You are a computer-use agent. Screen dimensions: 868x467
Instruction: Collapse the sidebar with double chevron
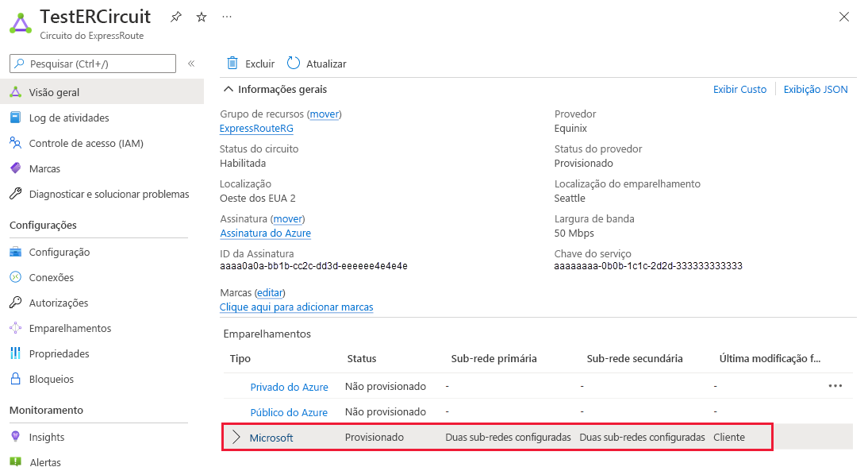click(191, 64)
